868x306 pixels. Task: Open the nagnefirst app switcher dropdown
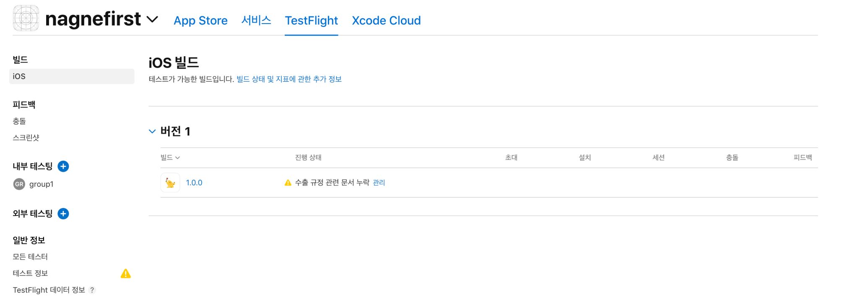click(x=152, y=19)
